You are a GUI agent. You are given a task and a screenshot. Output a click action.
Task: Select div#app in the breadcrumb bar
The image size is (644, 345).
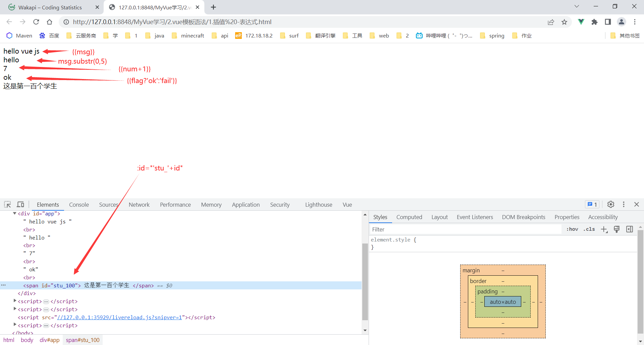point(50,340)
